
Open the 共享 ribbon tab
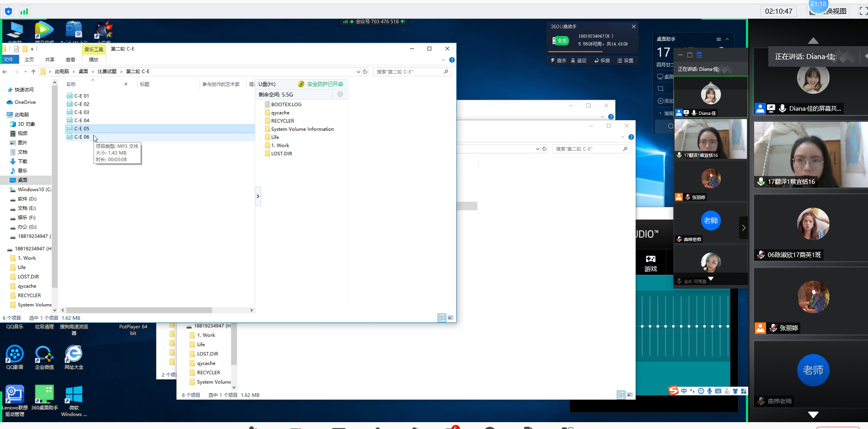click(50, 59)
